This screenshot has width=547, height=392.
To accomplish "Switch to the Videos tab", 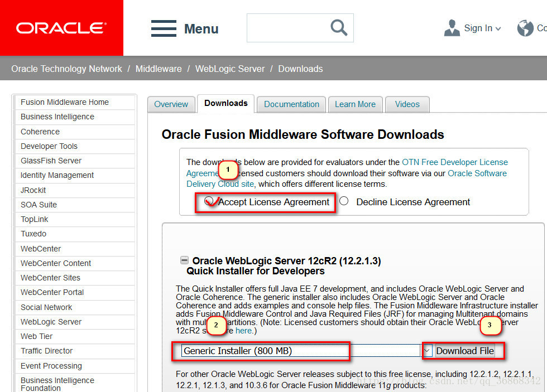I will [x=407, y=104].
